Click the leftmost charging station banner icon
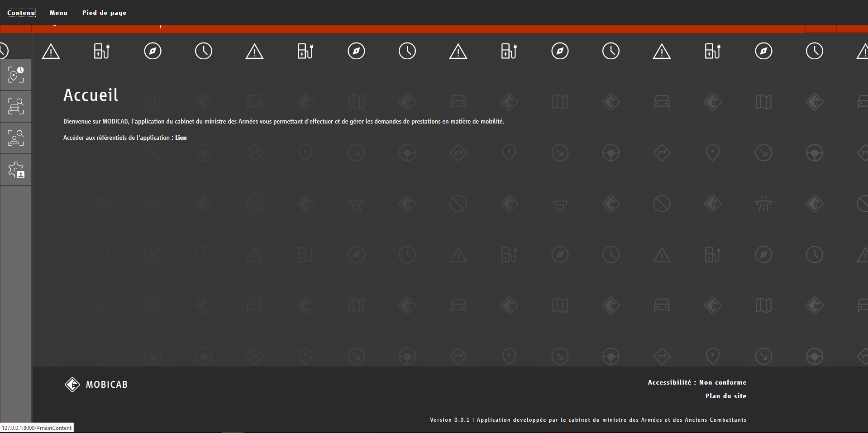The width and height of the screenshot is (868, 433). point(102,51)
